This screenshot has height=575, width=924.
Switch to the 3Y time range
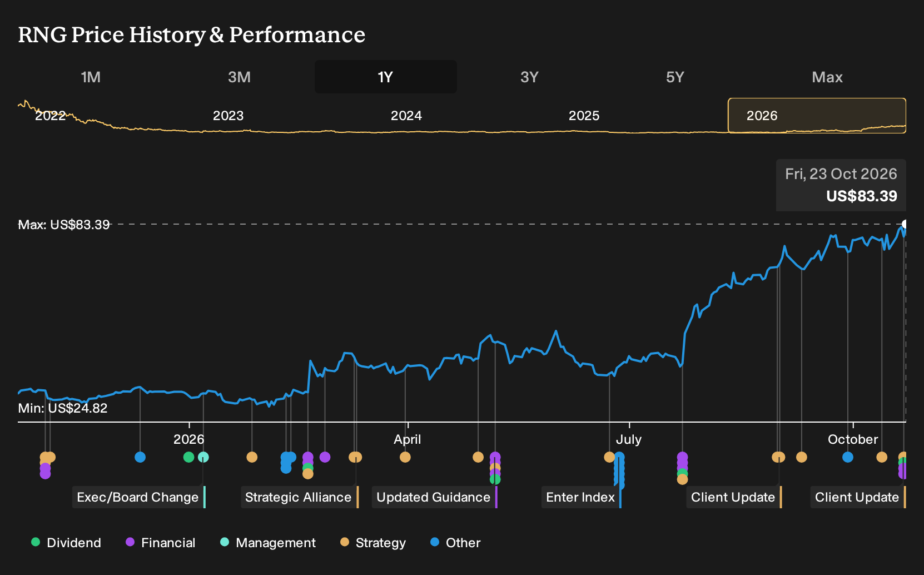pos(529,77)
